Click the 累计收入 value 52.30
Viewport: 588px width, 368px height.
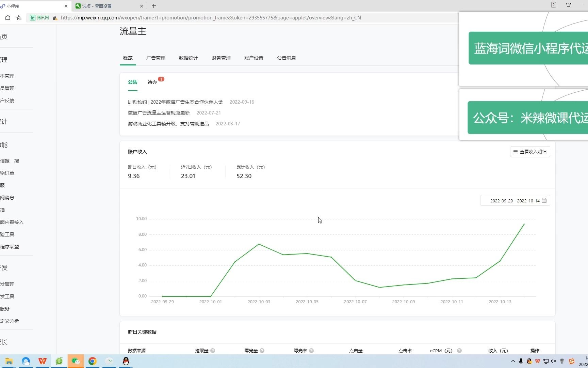point(244,176)
